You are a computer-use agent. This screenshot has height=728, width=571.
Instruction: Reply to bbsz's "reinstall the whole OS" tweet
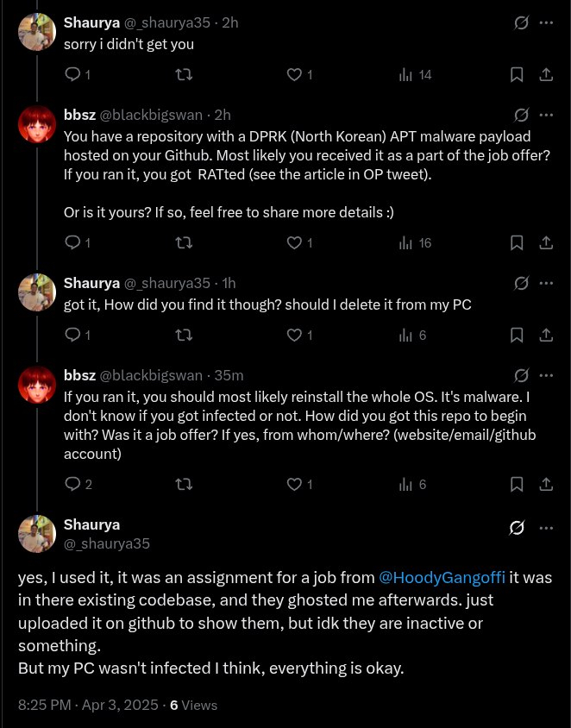click(72, 485)
